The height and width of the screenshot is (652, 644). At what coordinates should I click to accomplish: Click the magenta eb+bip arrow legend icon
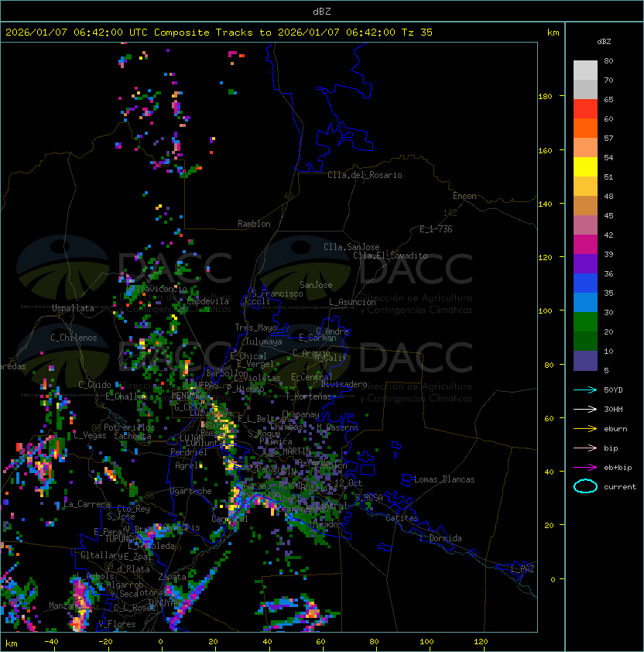pos(585,468)
